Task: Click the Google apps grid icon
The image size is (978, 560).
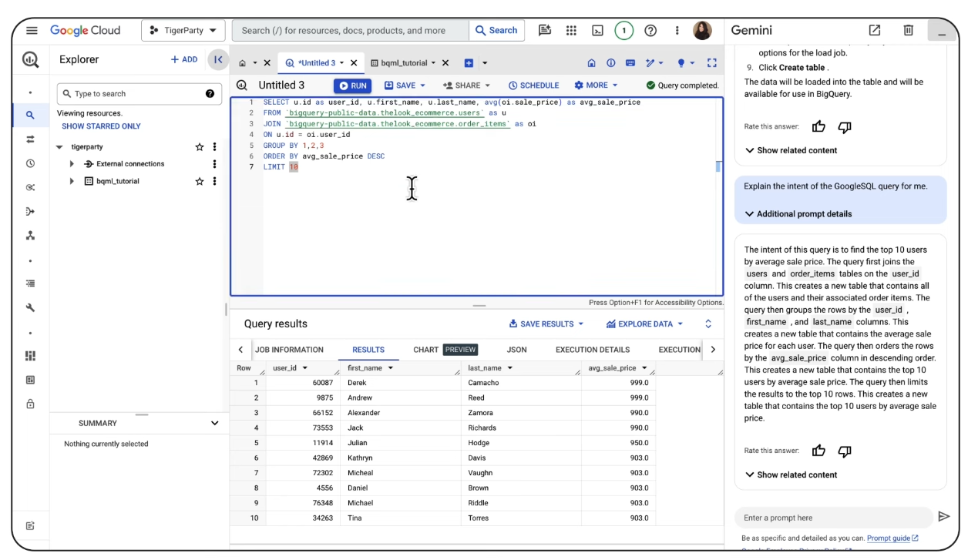Action: point(571,31)
